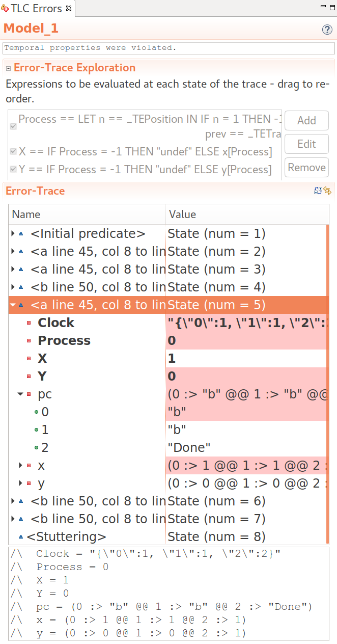Collapse the State num 5 row
This screenshot has height=644, width=337.
tap(13, 305)
